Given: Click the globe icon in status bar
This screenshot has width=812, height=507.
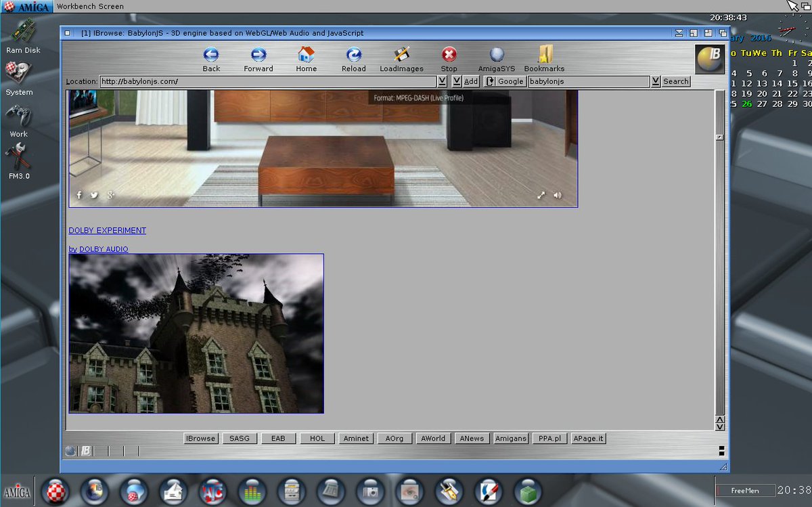Looking at the screenshot, I should coord(71,451).
